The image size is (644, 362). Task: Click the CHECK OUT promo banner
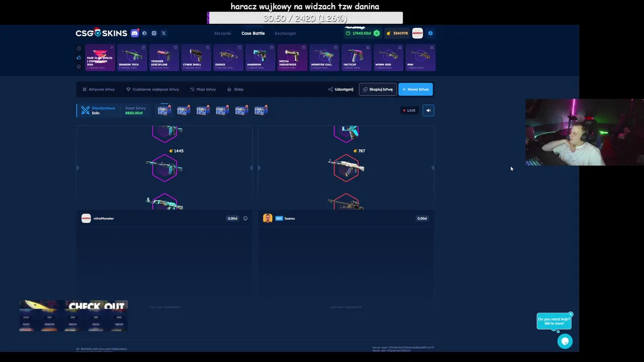tap(73, 316)
